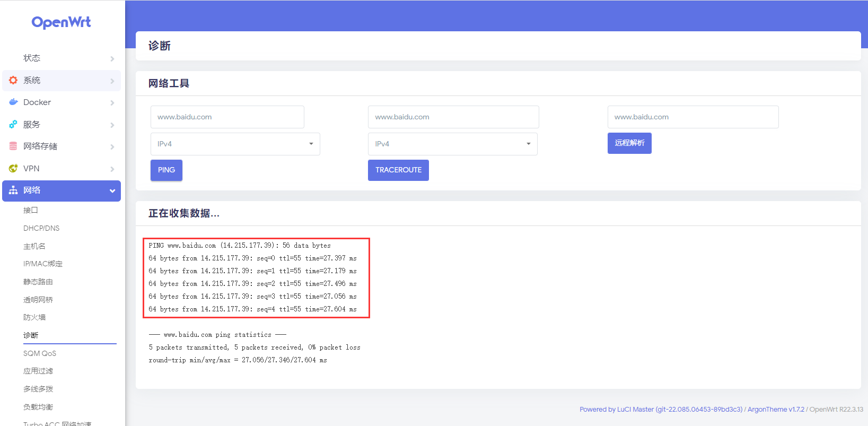The height and width of the screenshot is (426, 868).
Task: Go to the 接口 page
Action: 31,210
